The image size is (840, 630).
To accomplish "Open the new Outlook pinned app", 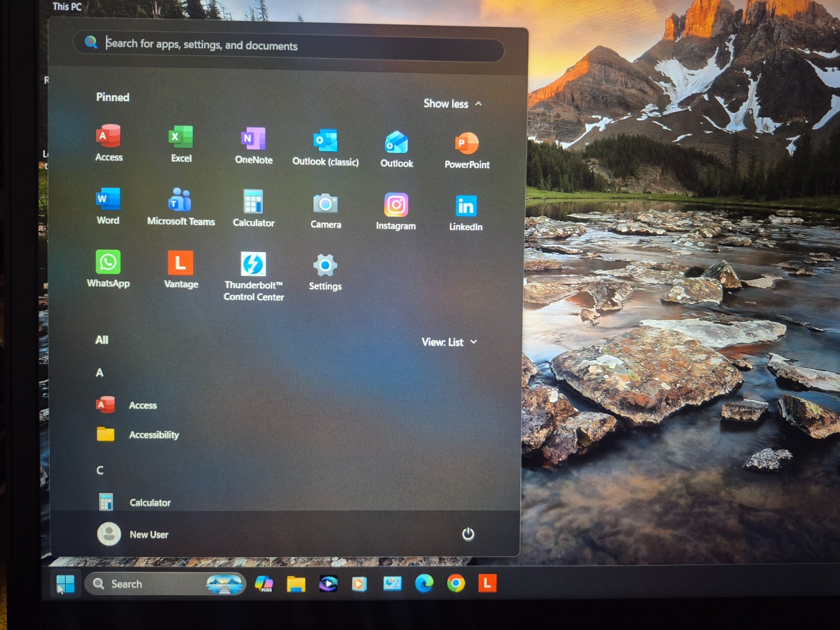I will coord(396,149).
